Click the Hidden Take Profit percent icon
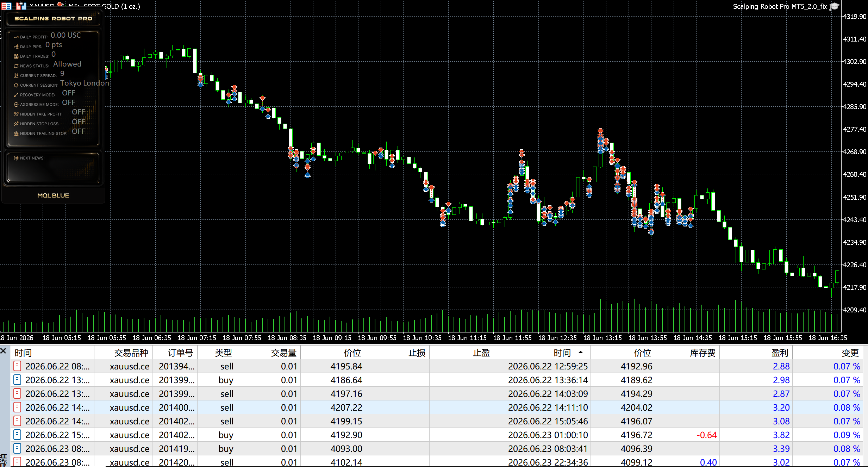 16,114
